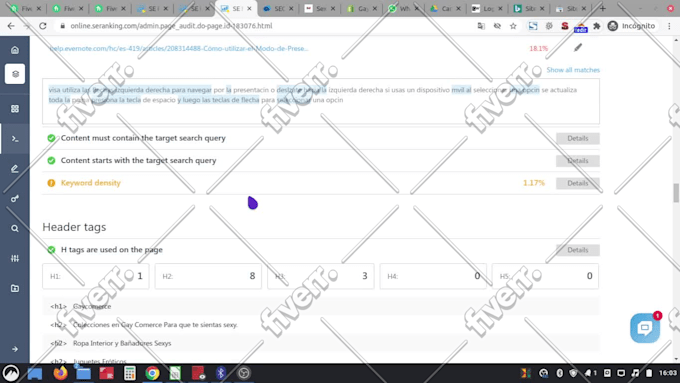Viewport: 680px width, 383px height.
Task: Click the H2 count box showing 8
Action: point(208,276)
